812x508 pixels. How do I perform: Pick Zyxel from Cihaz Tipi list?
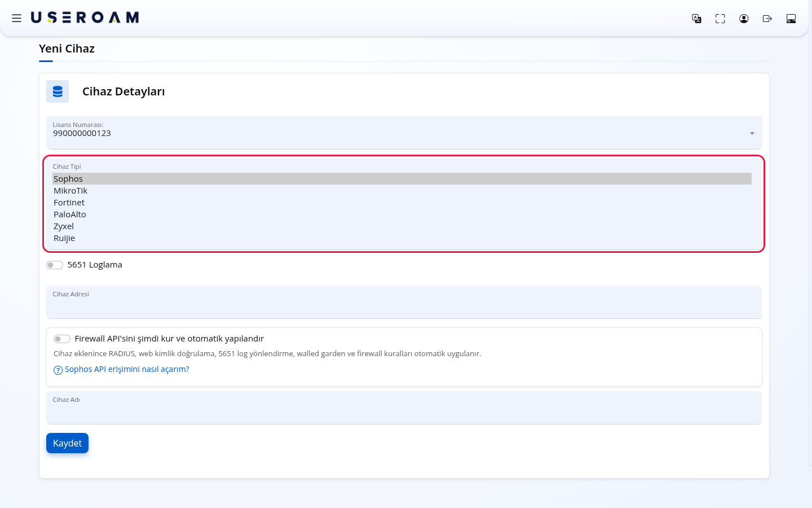coord(402,226)
